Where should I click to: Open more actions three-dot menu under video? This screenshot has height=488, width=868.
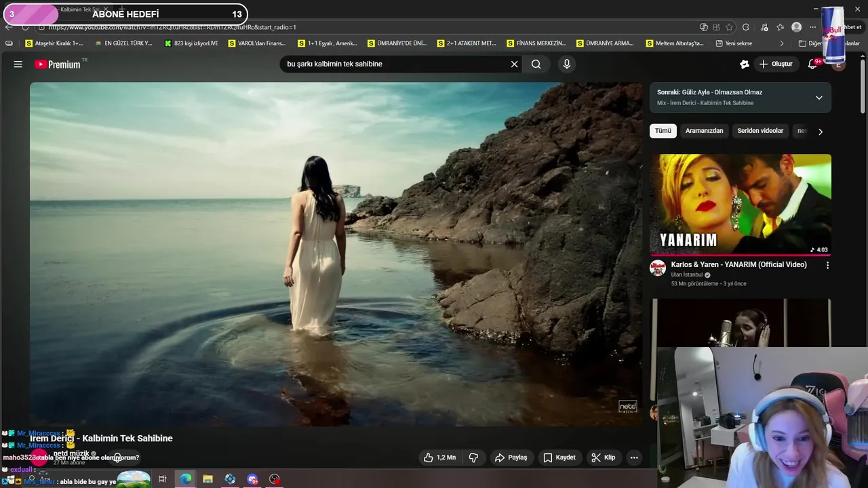(634, 457)
